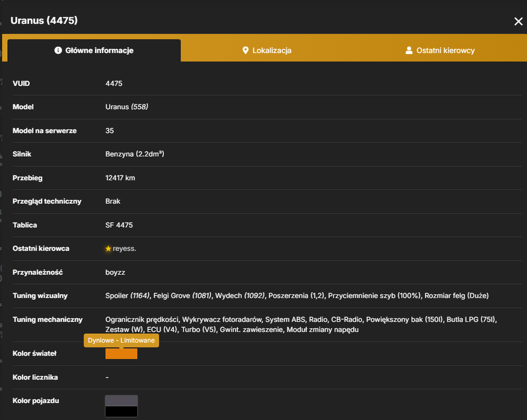Click the plate value SF 4475
The image size is (527, 420).
pyautogui.click(x=119, y=225)
